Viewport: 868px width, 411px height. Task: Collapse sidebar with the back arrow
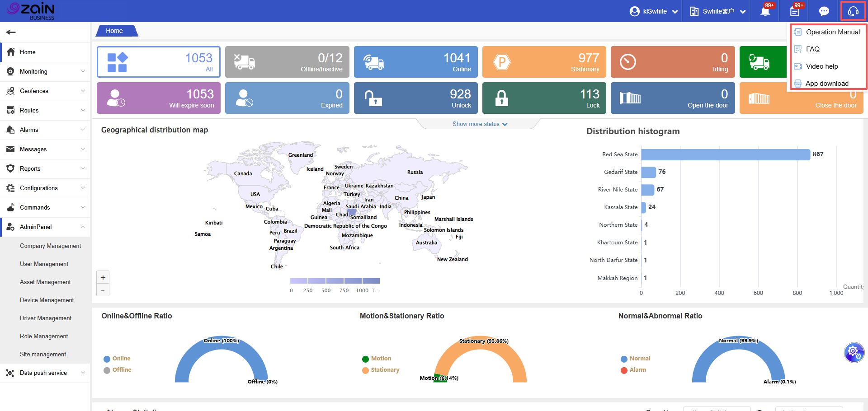pos(11,32)
